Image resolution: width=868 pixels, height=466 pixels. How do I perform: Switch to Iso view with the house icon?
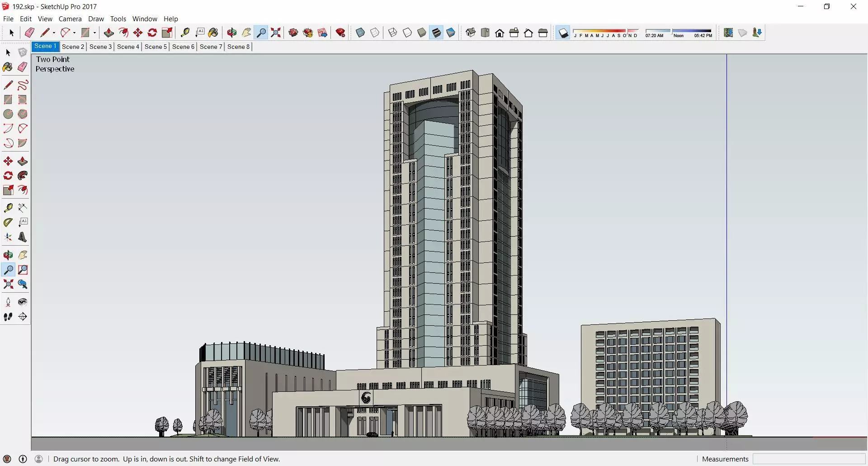coord(471,33)
